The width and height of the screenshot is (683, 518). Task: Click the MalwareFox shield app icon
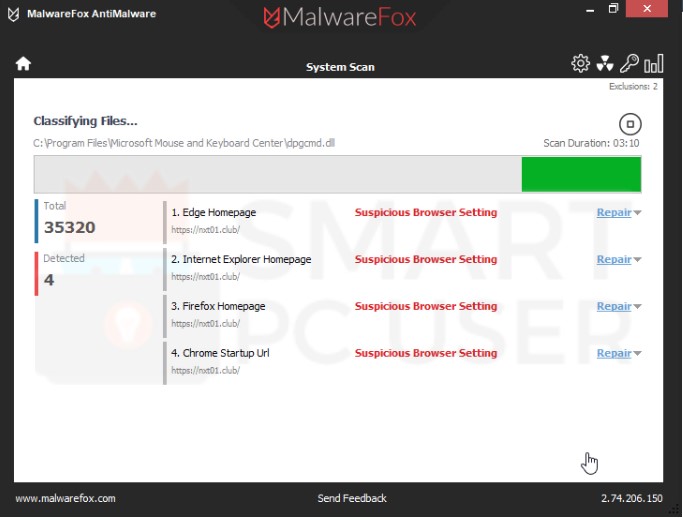tap(14, 15)
